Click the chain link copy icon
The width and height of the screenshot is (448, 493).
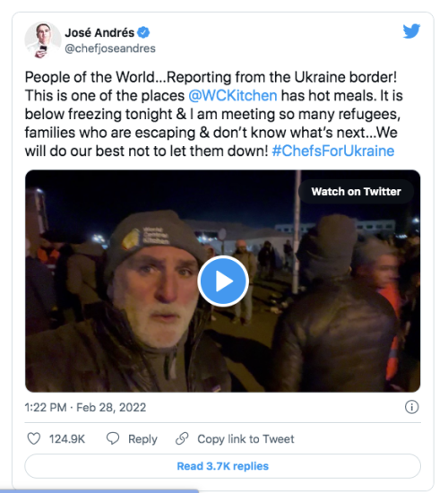pos(182,438)
